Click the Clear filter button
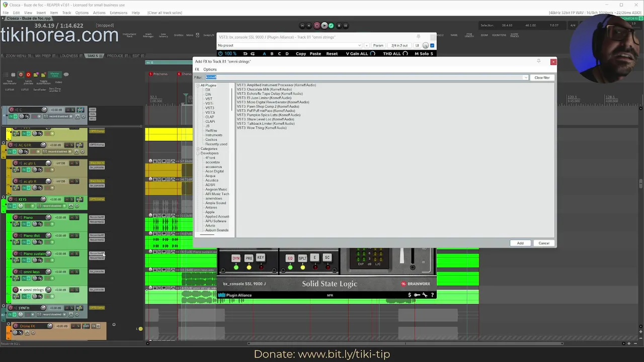644x362 pixels. coord(542,77)
